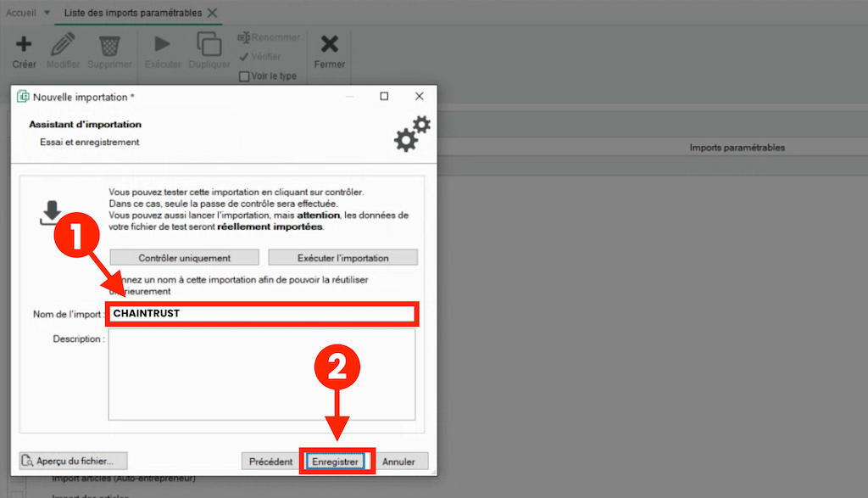
Task: Click the Exécuter l'importation button
Action: click(342, 258)
